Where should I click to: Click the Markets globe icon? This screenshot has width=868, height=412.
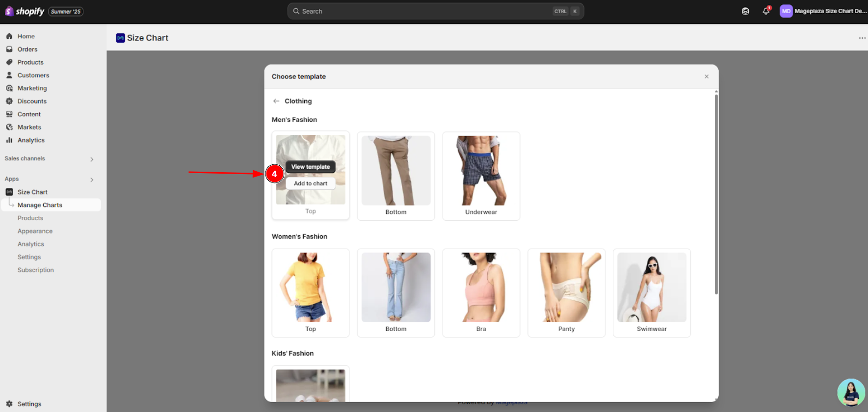[9, 127]
